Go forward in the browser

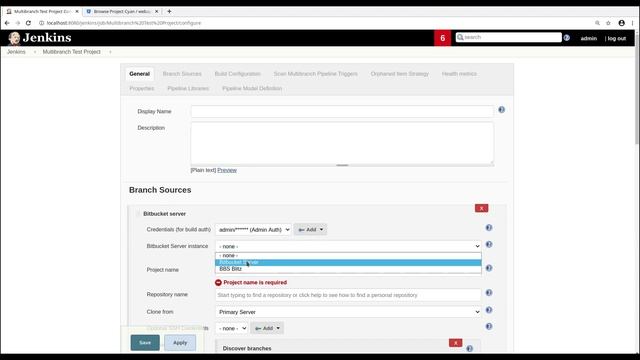18,23
